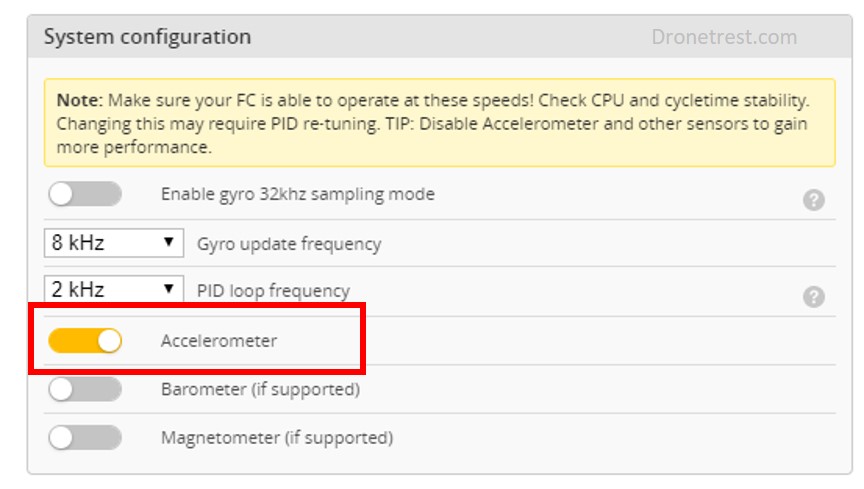Click the "Barometer (if supported)" label
The width and height of the screenshot is (864, 489).
click(260, 389)
